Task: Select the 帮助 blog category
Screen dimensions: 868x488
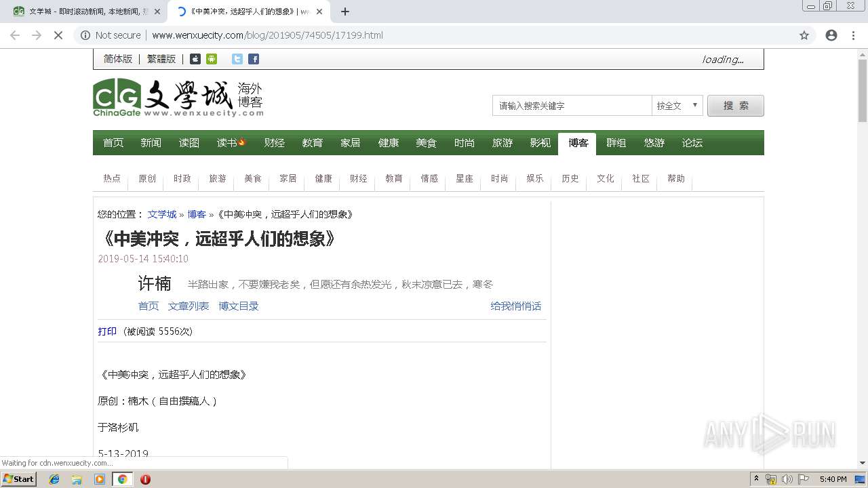Action: tap(676, 178)
